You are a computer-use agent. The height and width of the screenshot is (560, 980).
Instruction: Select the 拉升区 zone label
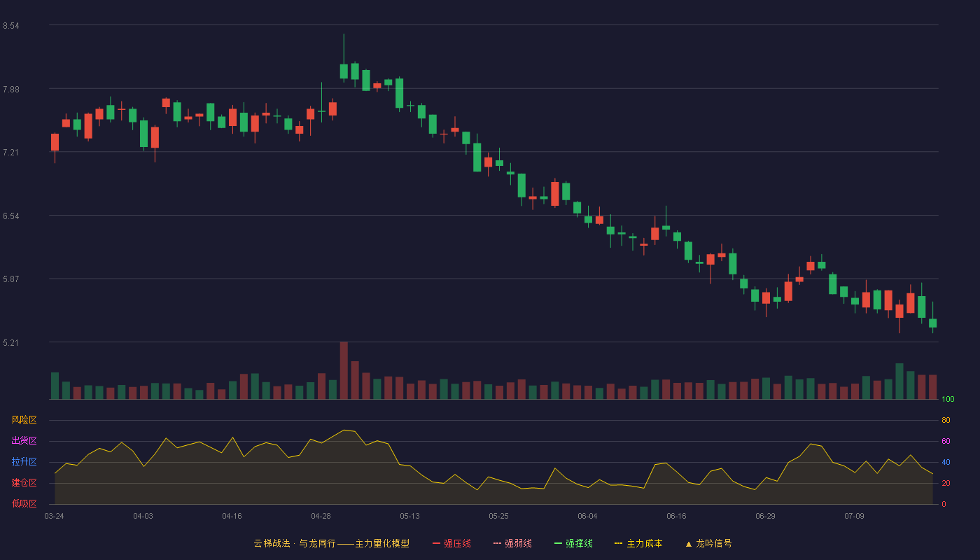tap(24, 462)
